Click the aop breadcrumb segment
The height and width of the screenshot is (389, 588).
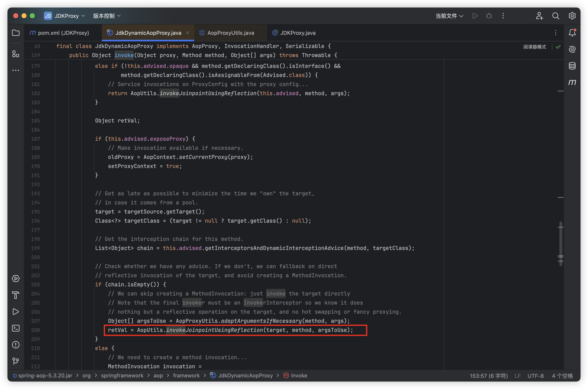158,376
